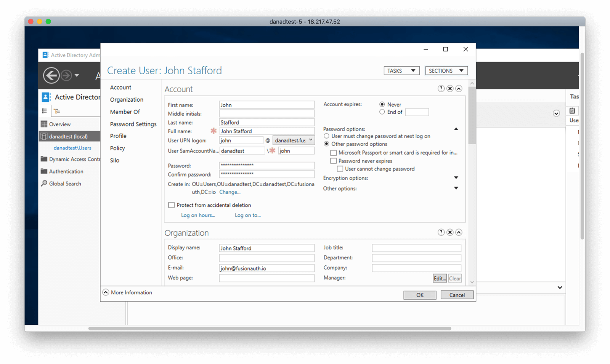The height and width of the screenshot is (364, 610).
Task: Click the E-mail field
Action: pos(267,268)
